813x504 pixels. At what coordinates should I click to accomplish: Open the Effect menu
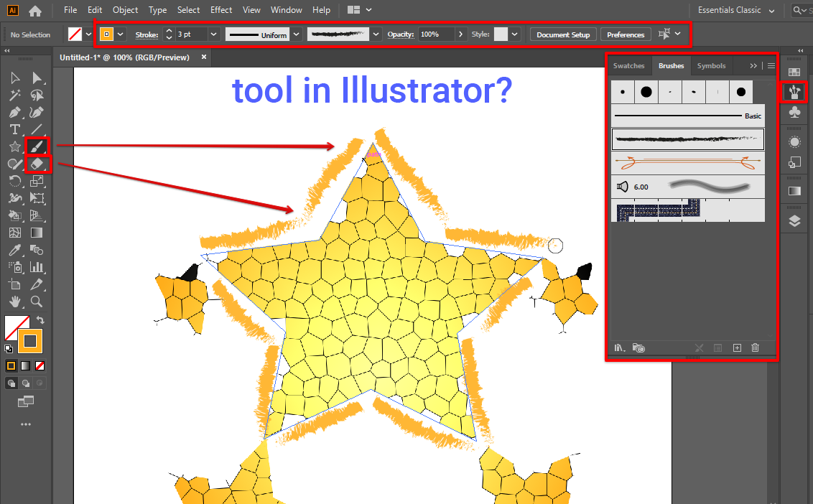click(221, 10)
